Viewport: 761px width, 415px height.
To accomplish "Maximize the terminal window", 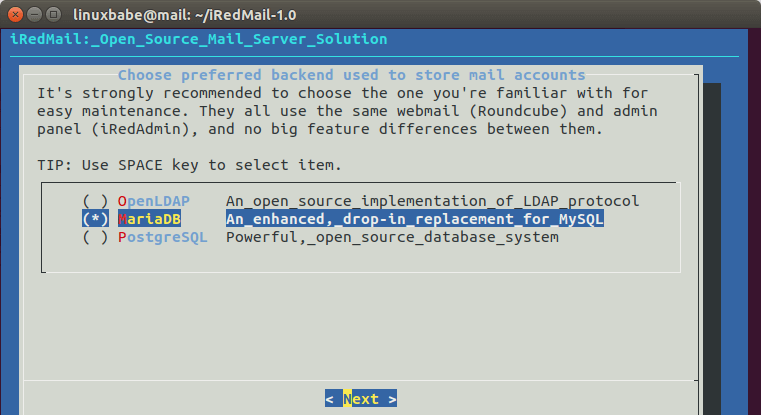I will point(51,15).
